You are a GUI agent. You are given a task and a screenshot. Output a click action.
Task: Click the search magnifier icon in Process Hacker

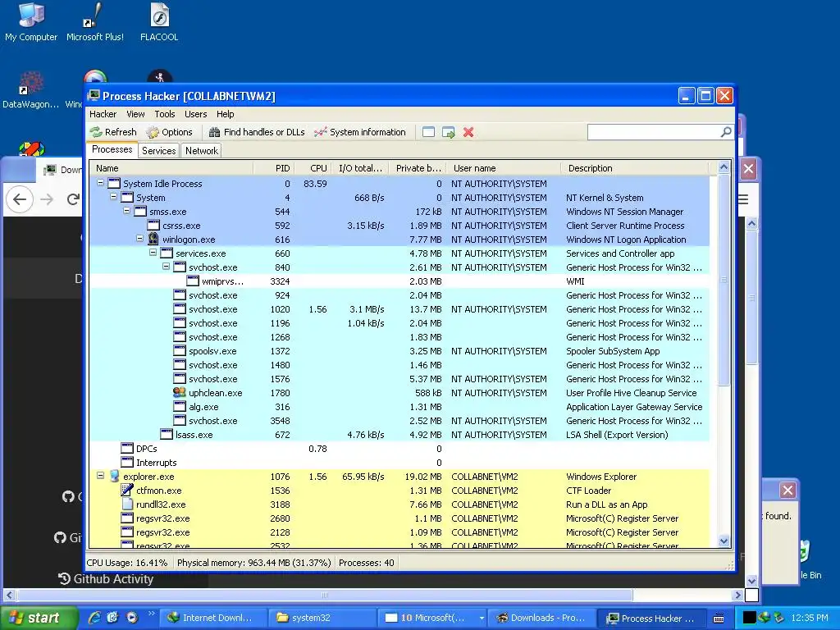pos(726,132)
